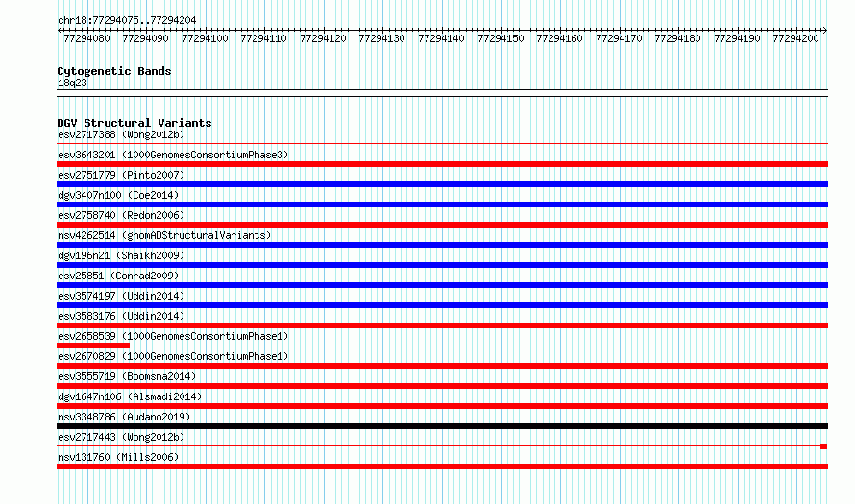Select the esv2751779 (Pinto2007) label
Screen dimensions: 855x504
[121, 175]
